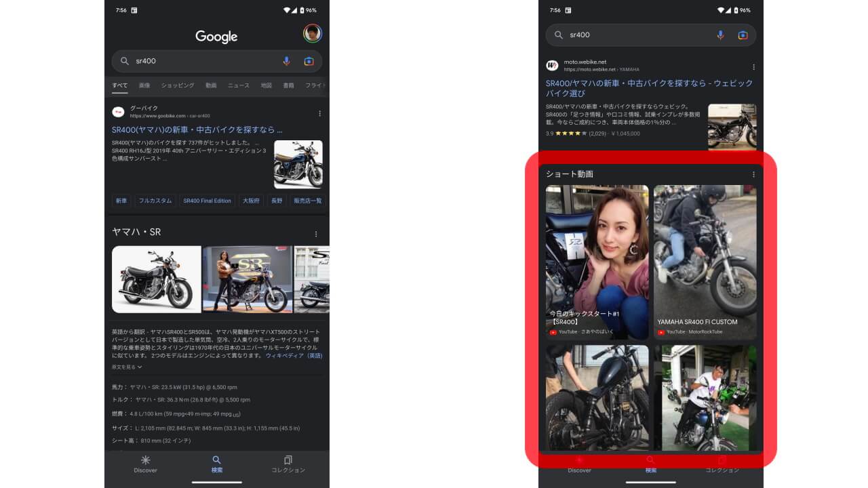
Task: Tap your profile avatar next to the Google logo
Action: pos(313,33)
